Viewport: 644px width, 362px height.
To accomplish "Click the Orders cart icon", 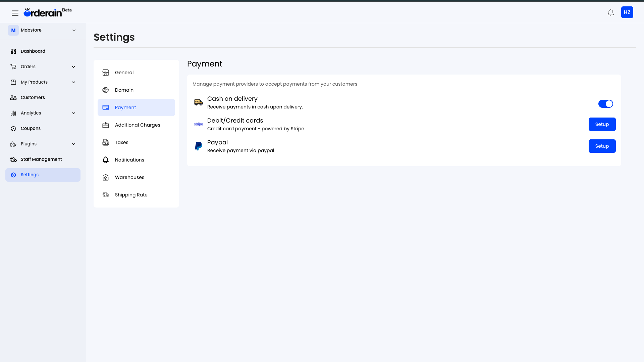I will click(13, 66).
